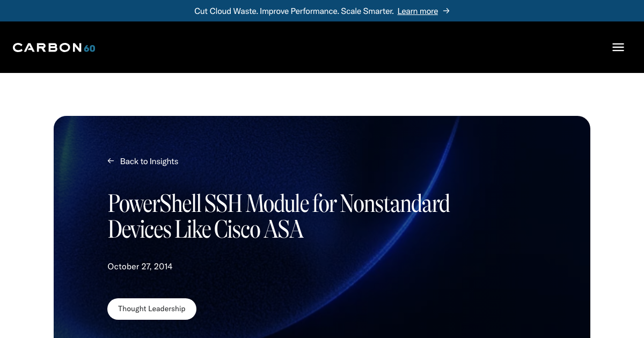644x338 pixels.
Task: Follow the Learn more banner link
Action: coord(418,11)
